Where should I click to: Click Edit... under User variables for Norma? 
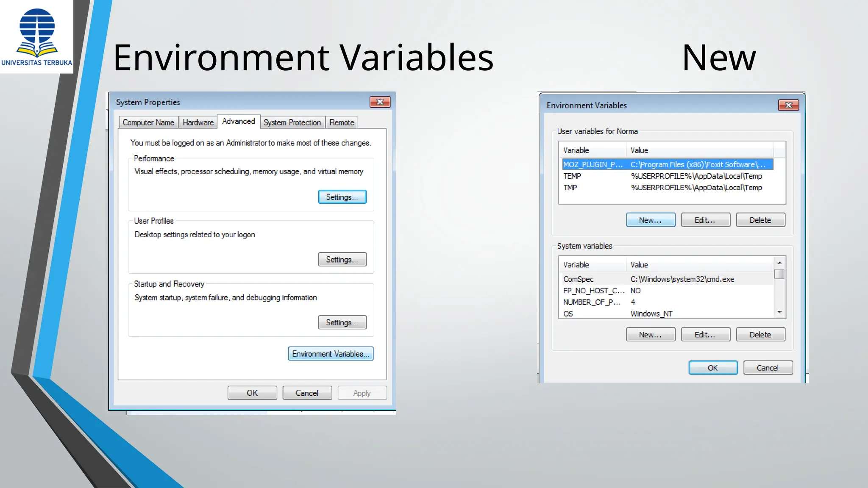[x=705, y=220]
